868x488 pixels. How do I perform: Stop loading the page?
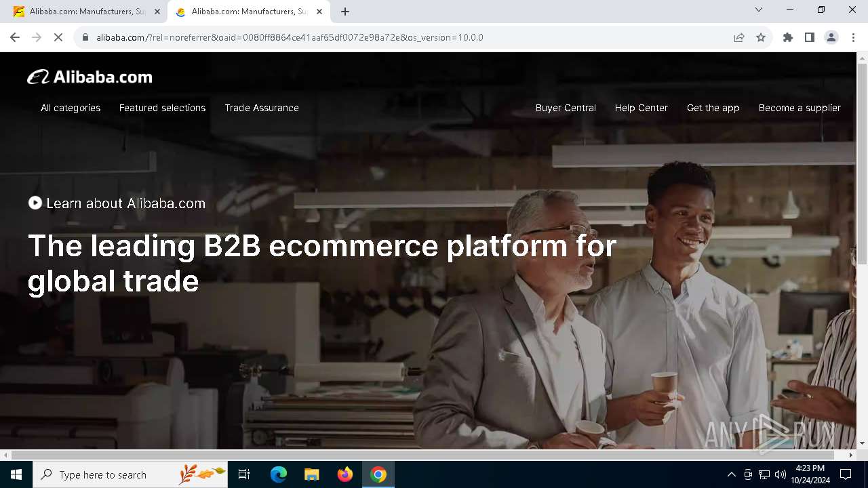coord(58,37)
